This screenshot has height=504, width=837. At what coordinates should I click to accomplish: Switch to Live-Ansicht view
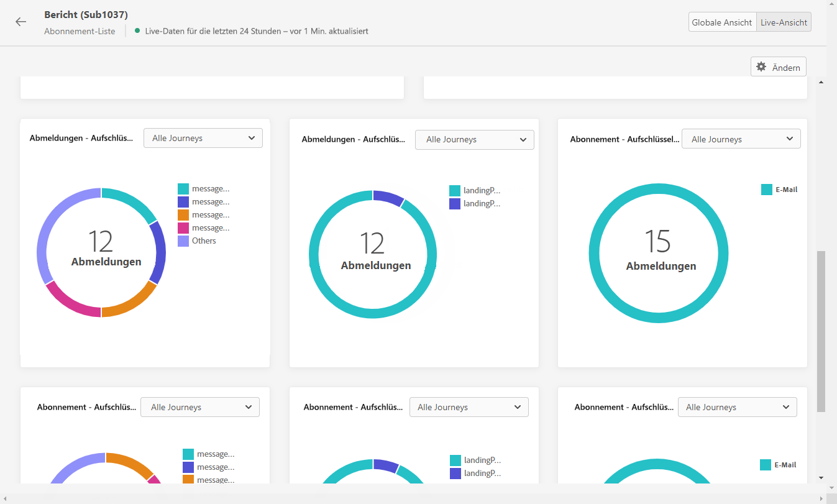coord(784,22)
